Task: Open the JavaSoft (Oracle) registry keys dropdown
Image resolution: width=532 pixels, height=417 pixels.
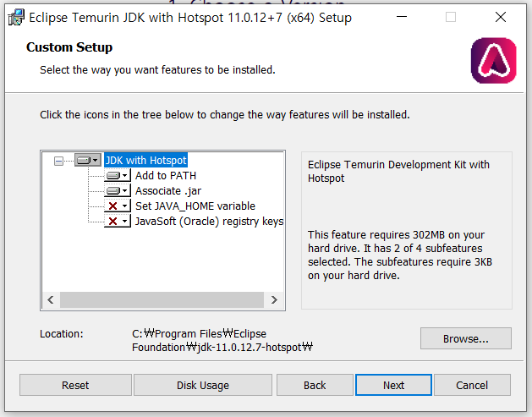Action: 118,222
